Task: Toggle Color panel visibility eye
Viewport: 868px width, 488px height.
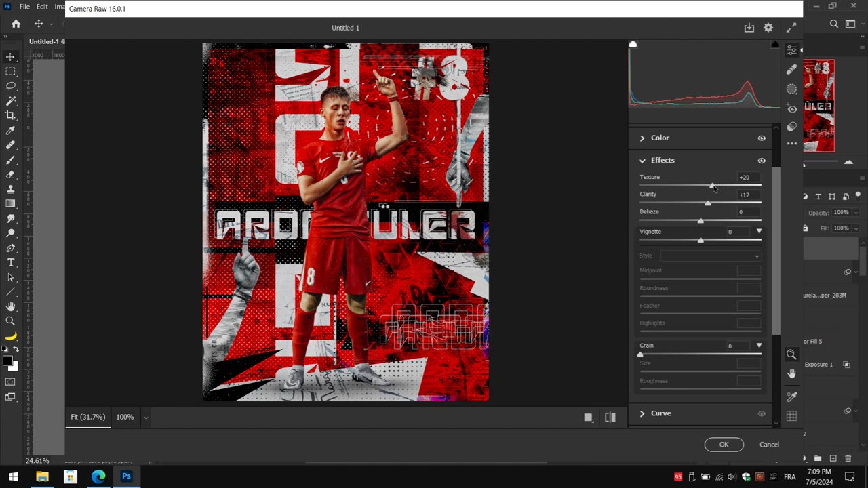Action: pyautogui.click(x=762, y=138)
